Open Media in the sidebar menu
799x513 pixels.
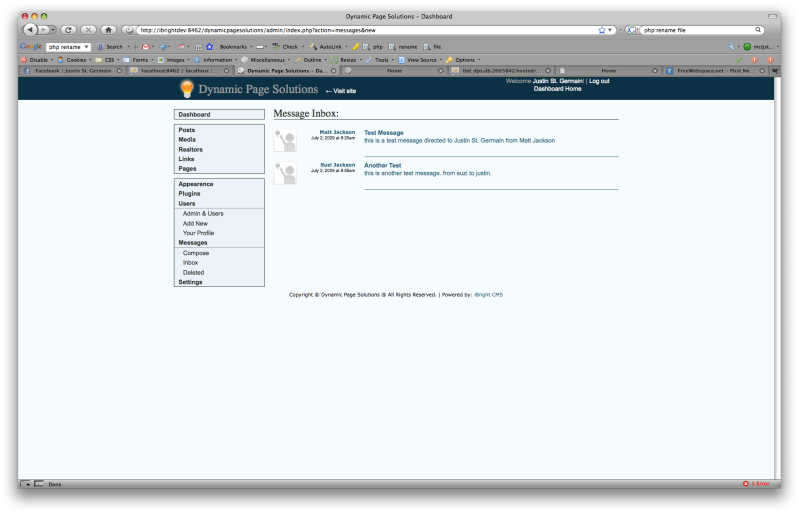click(187, 140)
